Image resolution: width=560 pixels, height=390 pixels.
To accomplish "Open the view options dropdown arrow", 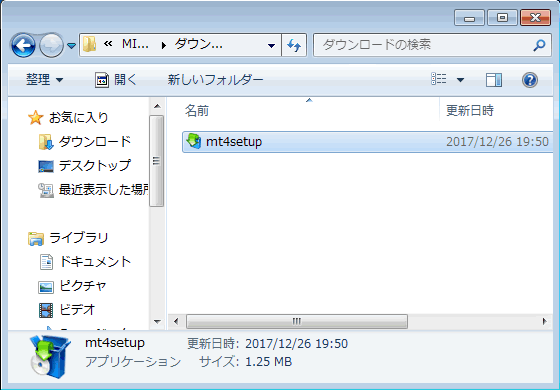I will pyautogui.click(x=461, y=80).
